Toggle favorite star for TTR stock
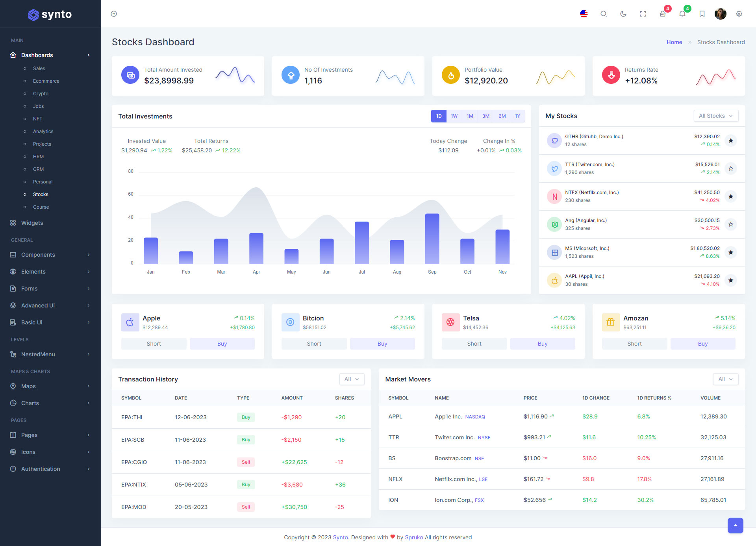 [731, 168]
